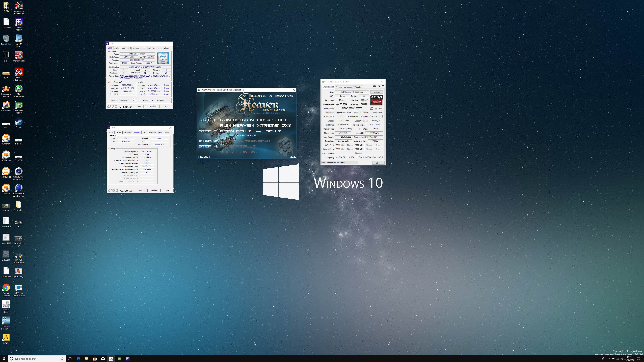Click Validate in the upper CPU-Z window

click(153, 106)
